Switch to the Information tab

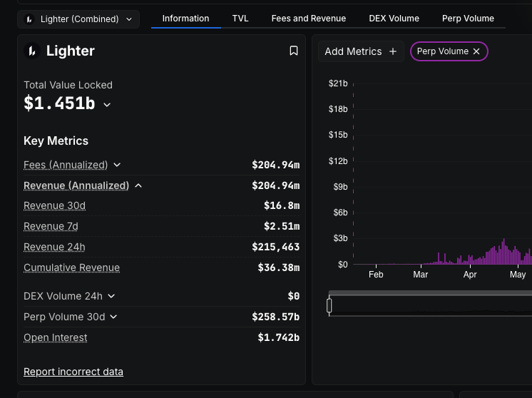point(185,19)
